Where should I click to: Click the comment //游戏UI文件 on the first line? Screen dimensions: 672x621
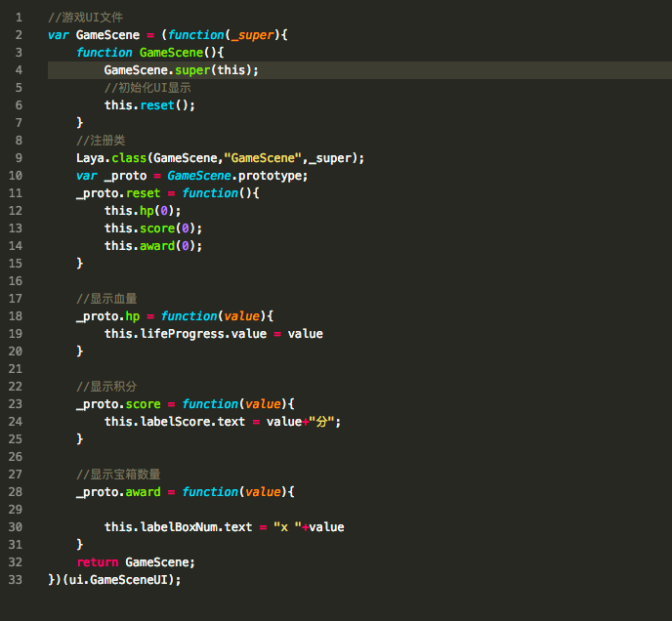click(85, 18)
